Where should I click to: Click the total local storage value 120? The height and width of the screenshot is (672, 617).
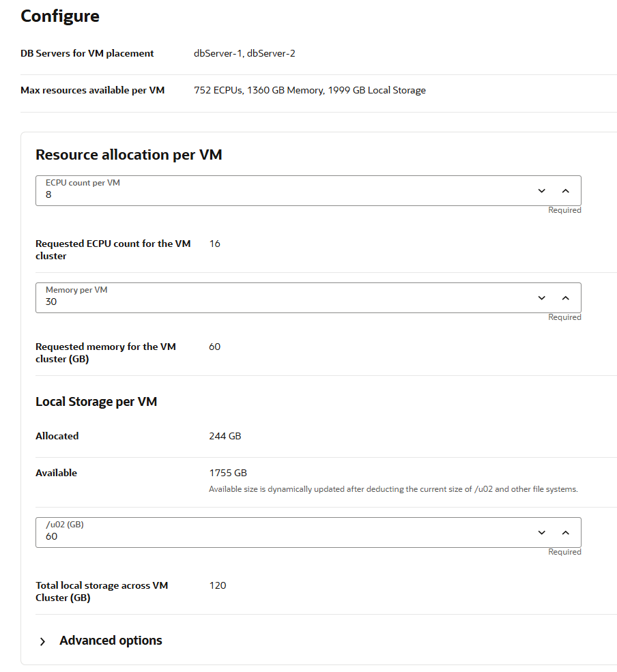tap(218, 585)
